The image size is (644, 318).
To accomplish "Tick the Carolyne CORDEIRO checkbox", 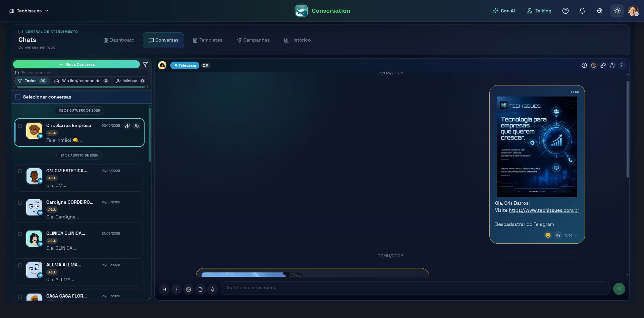I will 20,203.
